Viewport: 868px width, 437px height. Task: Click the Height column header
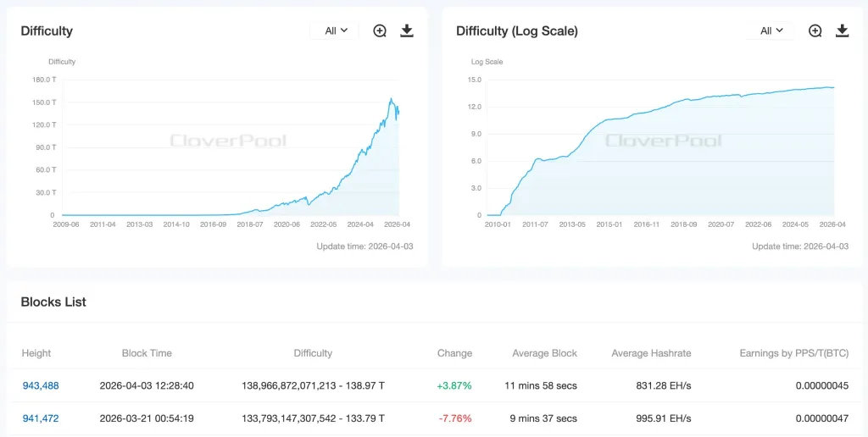pos(36,353)
